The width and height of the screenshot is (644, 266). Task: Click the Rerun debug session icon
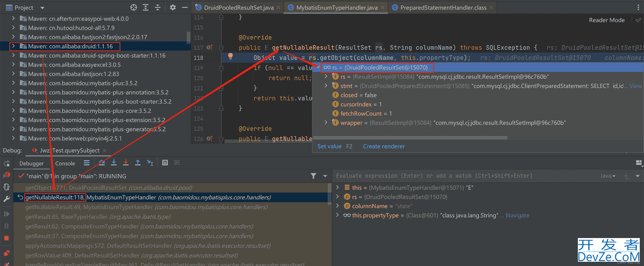[6, 163]
